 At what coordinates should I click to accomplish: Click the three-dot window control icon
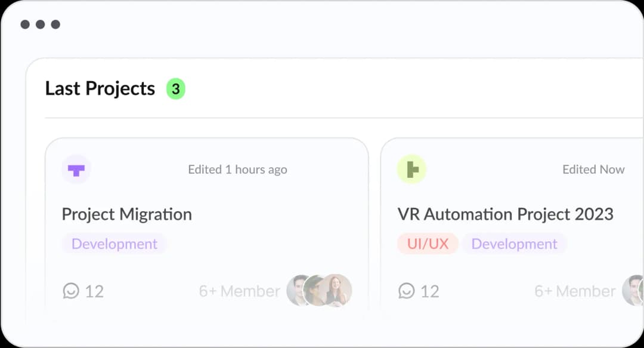(41, 24)
